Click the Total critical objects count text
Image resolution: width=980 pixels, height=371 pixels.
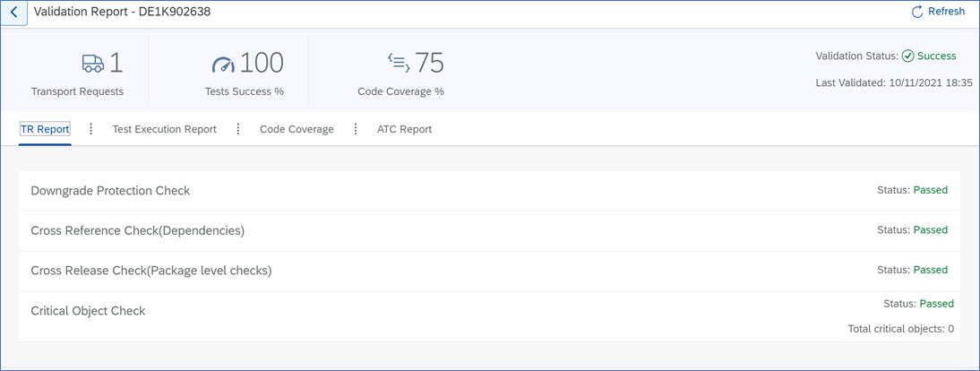900,329
